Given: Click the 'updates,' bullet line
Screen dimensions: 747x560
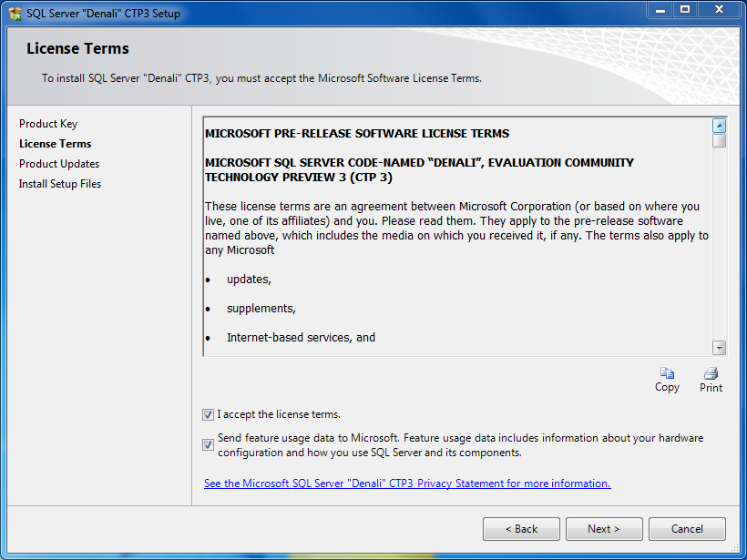Looking at the screenshot, I should 249,280.
